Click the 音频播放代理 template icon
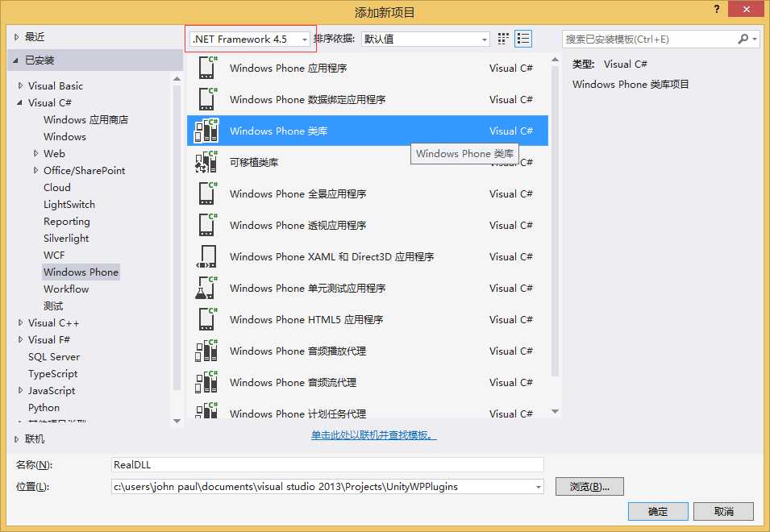The image size is (770, 532). tap(206, 351)
